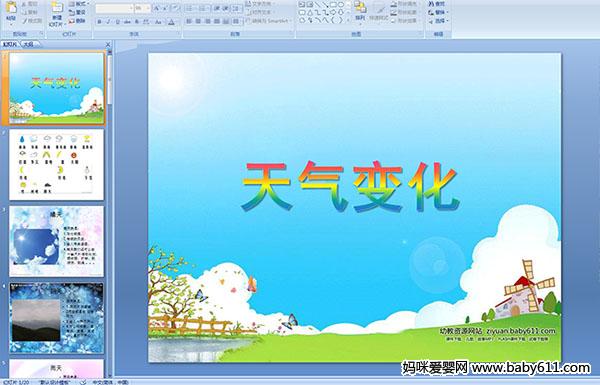Expand the Layout (版式) dropdown
The image size is (600, 385).
78,4
